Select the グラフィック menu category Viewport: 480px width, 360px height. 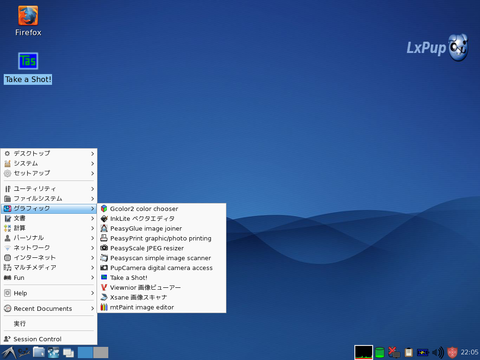pos(49,209)
